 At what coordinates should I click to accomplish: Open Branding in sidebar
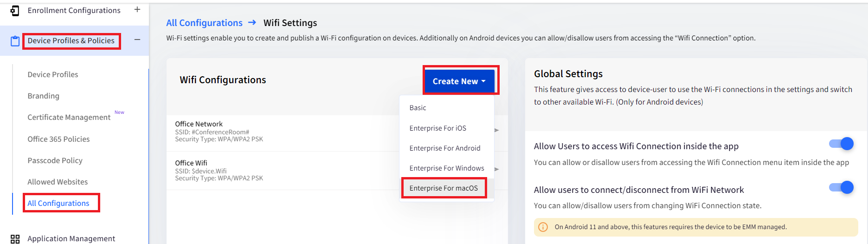pyautogui.click(x=43, y=96)
